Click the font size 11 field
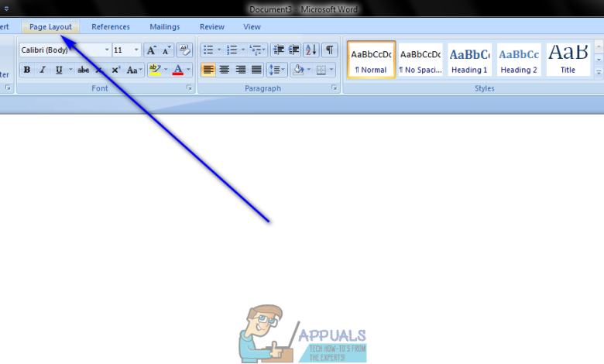604x364 pixels. [x=122, y=50]
